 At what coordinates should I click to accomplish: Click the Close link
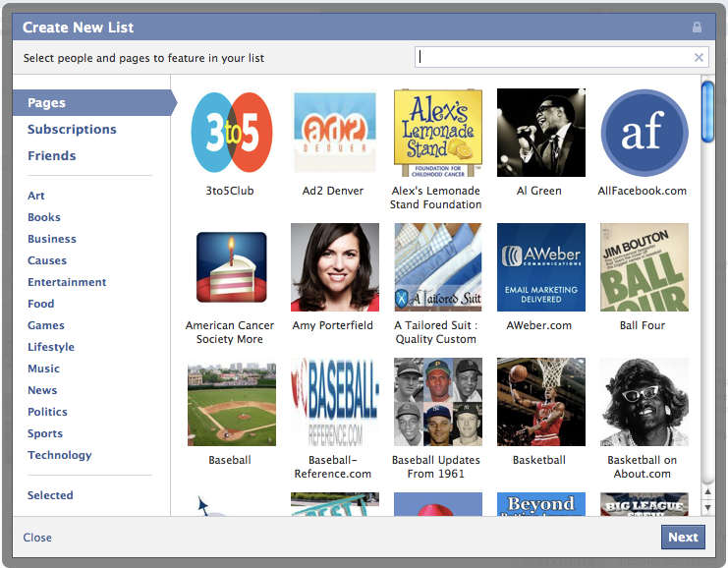click(37, 538)
